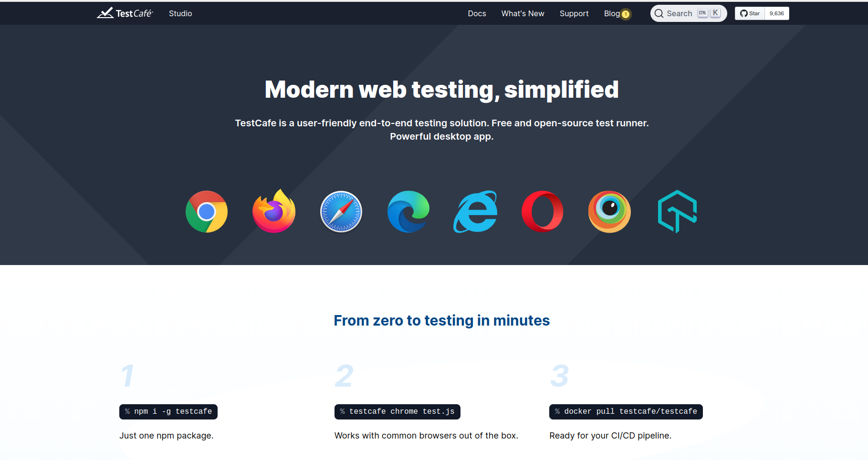Image resolution: width=868 pixels, height=460 pixels.
Task: Click the teal LambdaTest icon
Action: [677, 212]
